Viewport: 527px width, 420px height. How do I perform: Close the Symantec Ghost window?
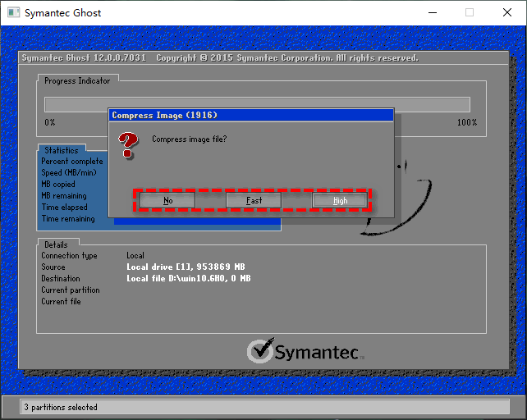(507, 12)
